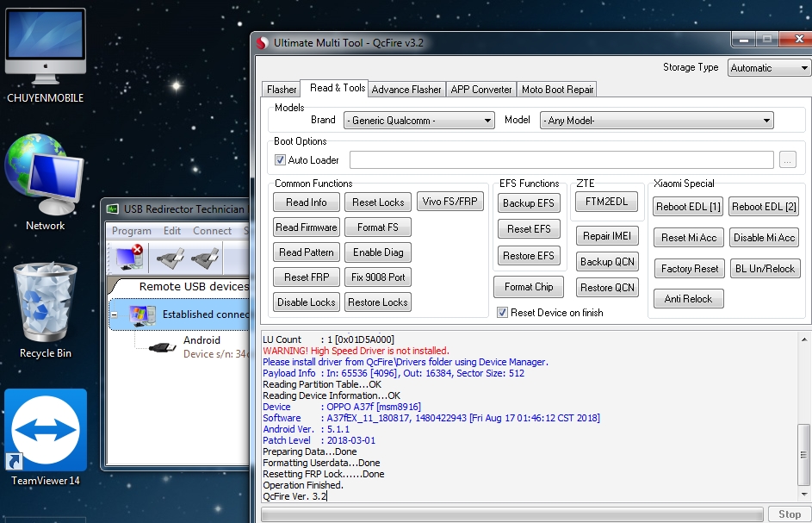Click the FTM2EDL button

[606, 202]
